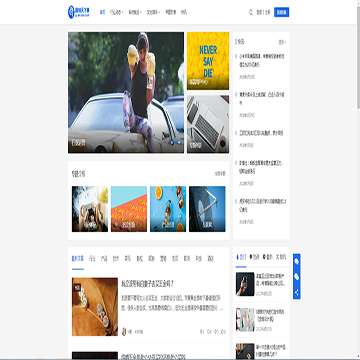Click the laptop image tile

tap(208, 124)
